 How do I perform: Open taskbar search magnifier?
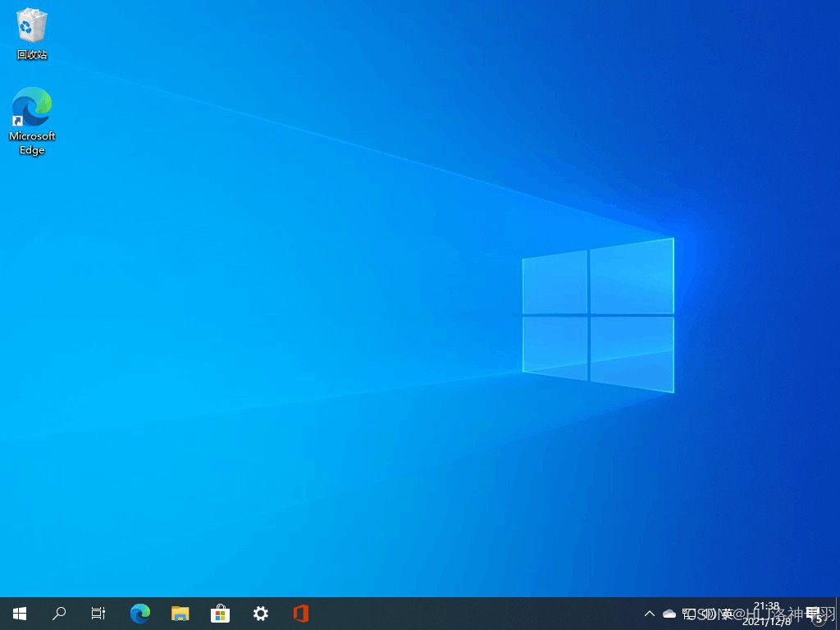point(59,613)
